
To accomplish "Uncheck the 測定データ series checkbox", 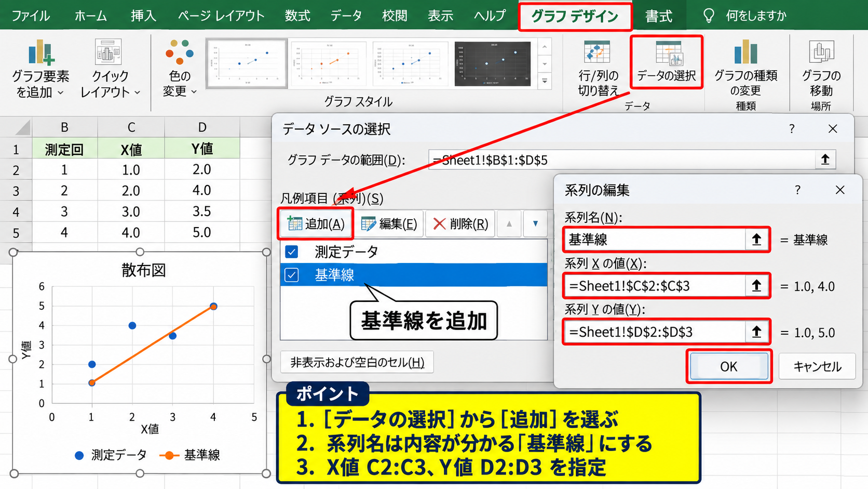I will click(292, 252).
